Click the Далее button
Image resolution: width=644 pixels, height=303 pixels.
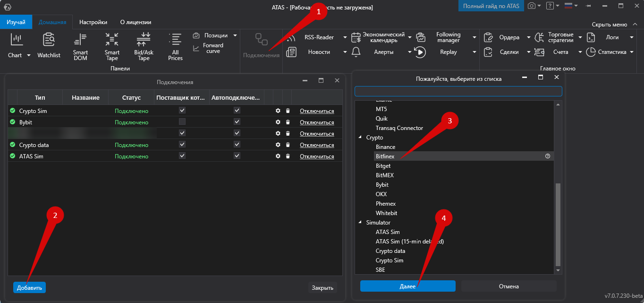pos(408,286)
